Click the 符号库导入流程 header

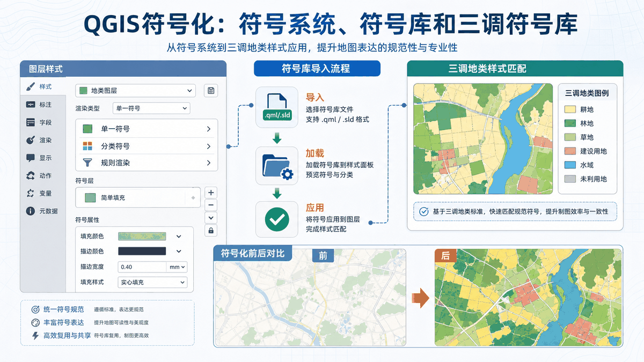(x=317, y=68)
